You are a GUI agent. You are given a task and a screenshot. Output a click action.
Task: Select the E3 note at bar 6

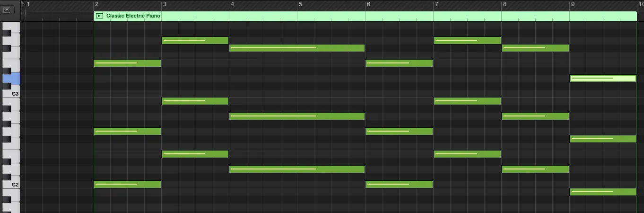pos(399,63)
